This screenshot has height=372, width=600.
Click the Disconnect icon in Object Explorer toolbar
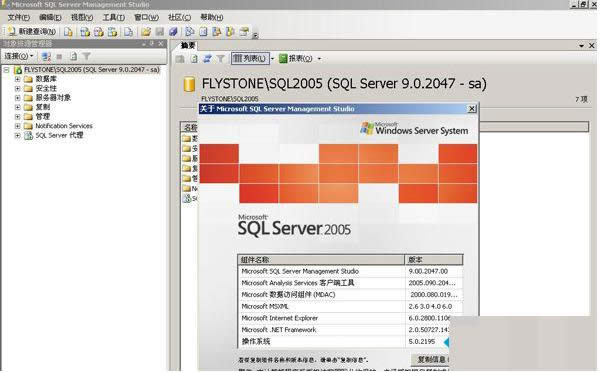(46, 57)
